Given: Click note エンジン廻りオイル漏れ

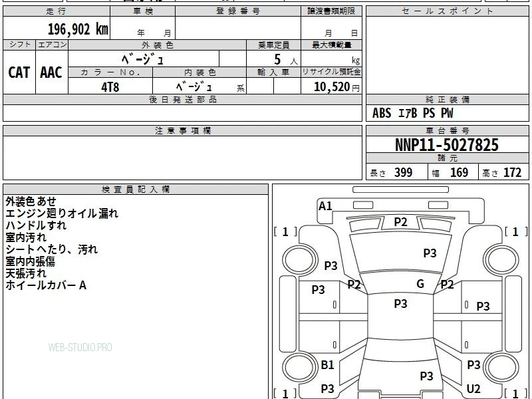Looking at the screenshot, I should click(62, 213).
